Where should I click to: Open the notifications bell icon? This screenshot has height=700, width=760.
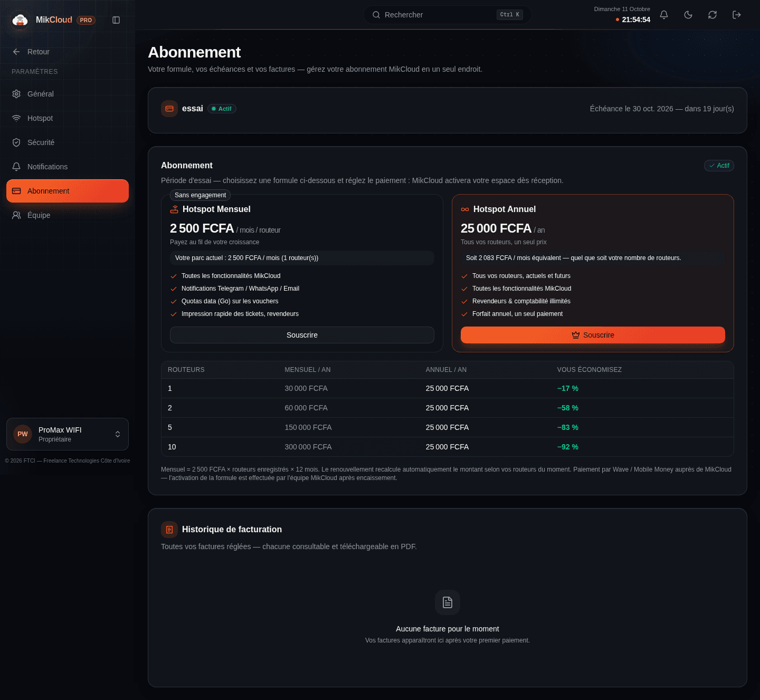tap(664, 15)
